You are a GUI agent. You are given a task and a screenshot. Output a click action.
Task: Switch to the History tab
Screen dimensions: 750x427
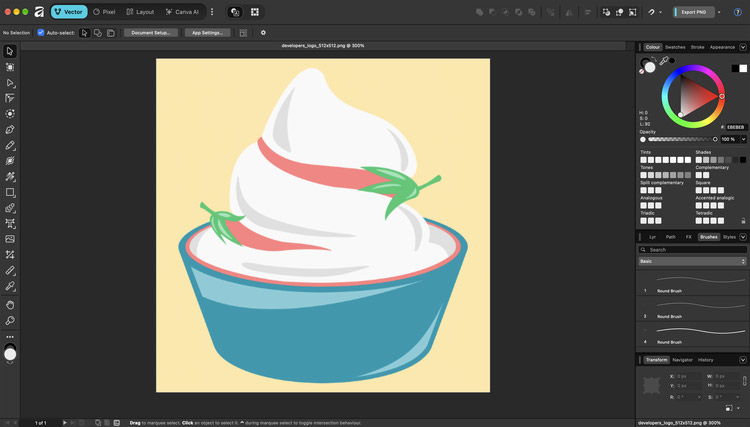coord(706,360)
